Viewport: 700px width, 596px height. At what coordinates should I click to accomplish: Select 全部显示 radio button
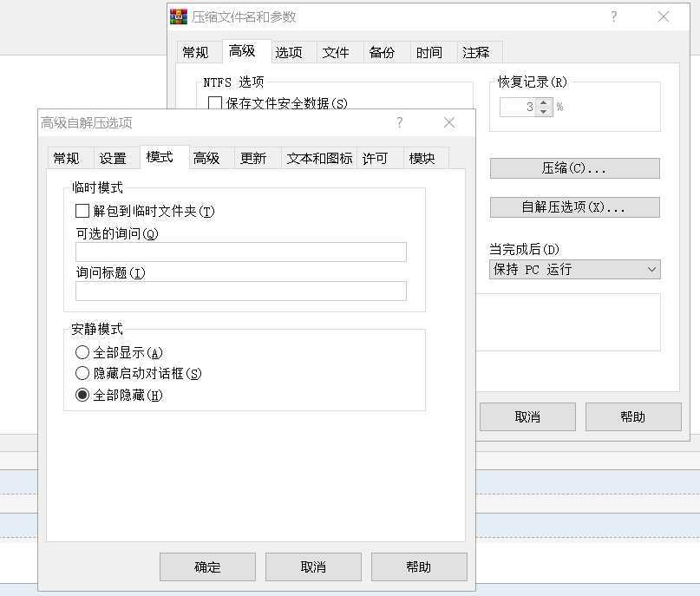[x=82, y=352]
